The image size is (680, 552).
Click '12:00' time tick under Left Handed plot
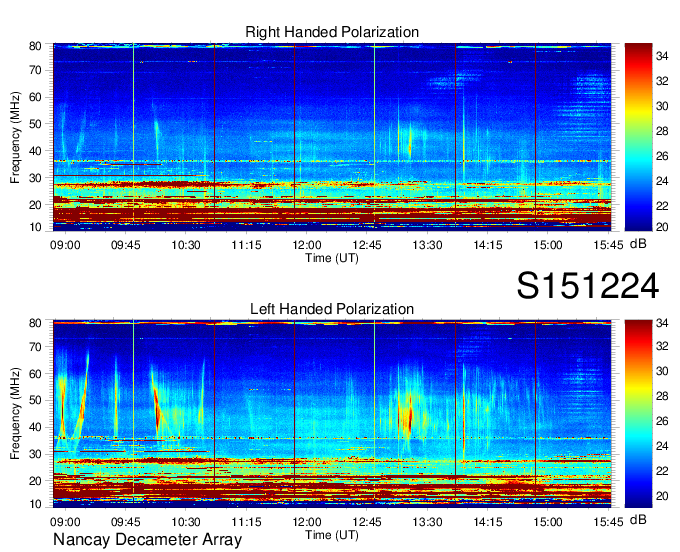pos(307,522)
